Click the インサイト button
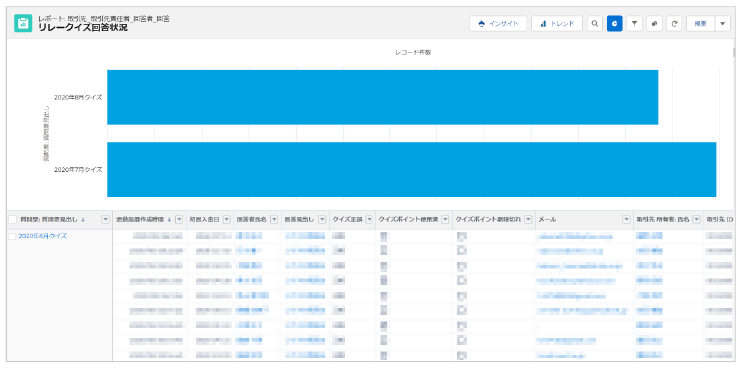The image size is (740, 368). (x=498, y=23)
